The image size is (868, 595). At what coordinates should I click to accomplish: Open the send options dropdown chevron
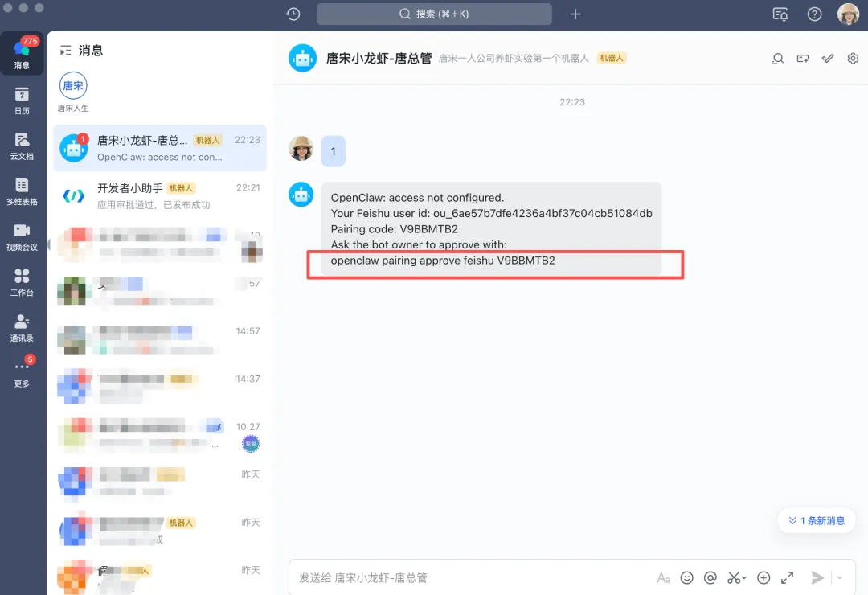coord(840,578)
